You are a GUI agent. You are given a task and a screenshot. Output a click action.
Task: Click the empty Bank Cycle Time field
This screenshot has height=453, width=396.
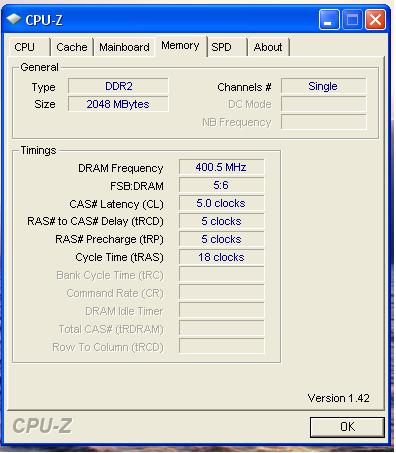[x=222, y=275]
